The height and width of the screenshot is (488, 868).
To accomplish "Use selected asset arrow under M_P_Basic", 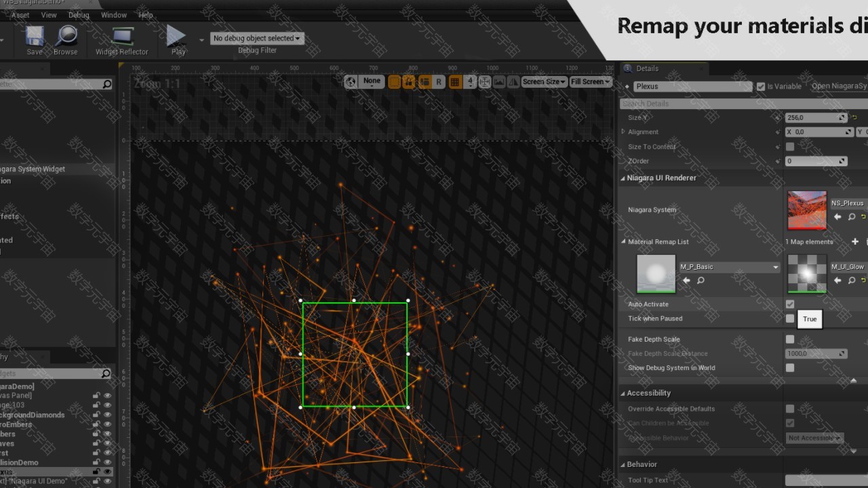I will pyautogui.click(x=686, y=281).
